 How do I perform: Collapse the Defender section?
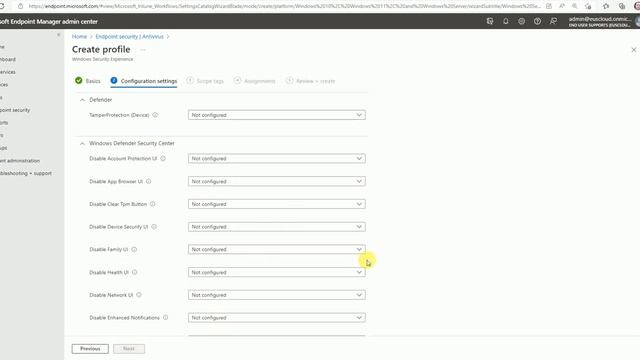pyautogui.click(x=82, y=100)
